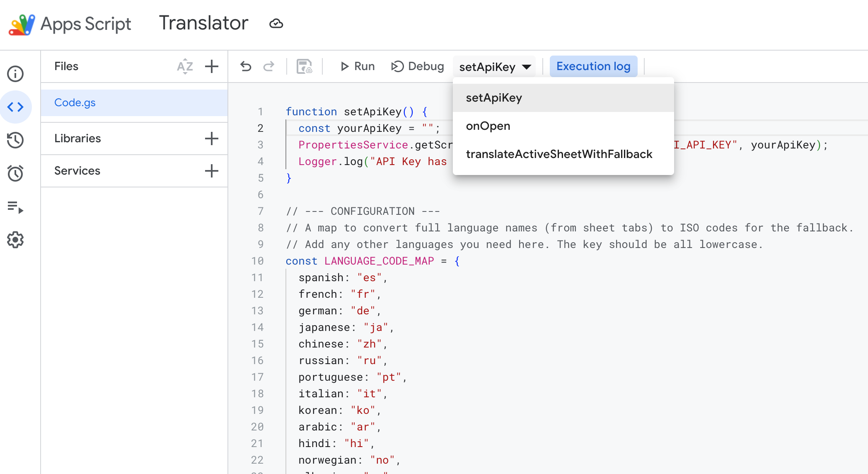This screenshot has height=474, width=868.
Task: Choose translateActiveSheetWithFallback from the function list
Action: coord(559,154)
